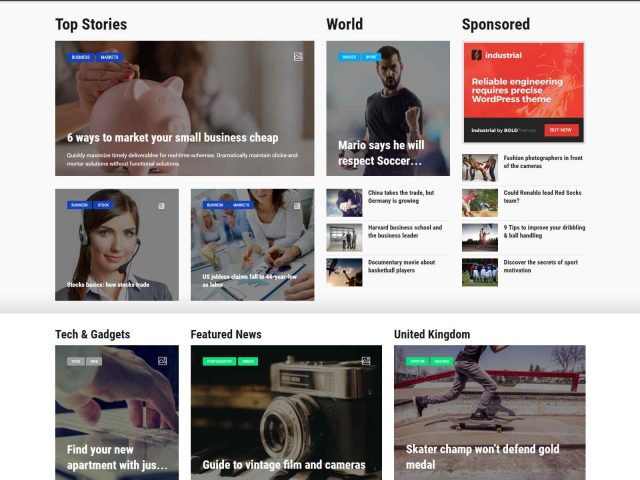Open 'Could Ronaldo lead Red Socks team?'
The width and height of the screenshot is (640, 480).
[x=542, y=197]
